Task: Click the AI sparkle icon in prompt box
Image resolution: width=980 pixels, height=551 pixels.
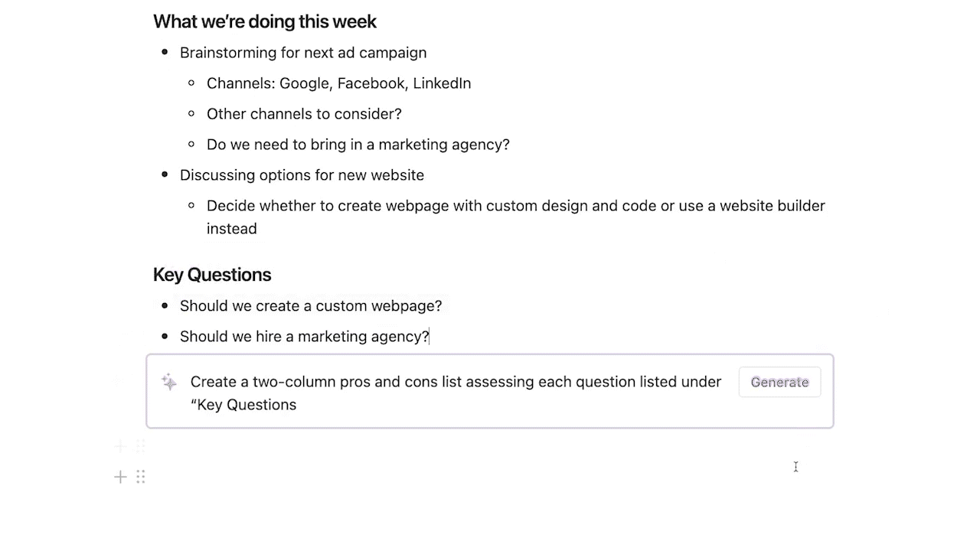Action: click(x=169, y=382)
